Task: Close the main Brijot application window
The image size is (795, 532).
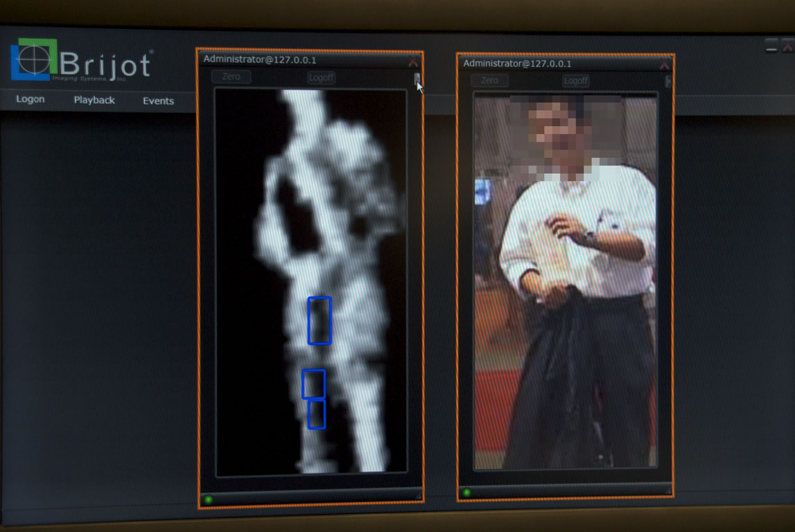Action: tap(788, 46)
